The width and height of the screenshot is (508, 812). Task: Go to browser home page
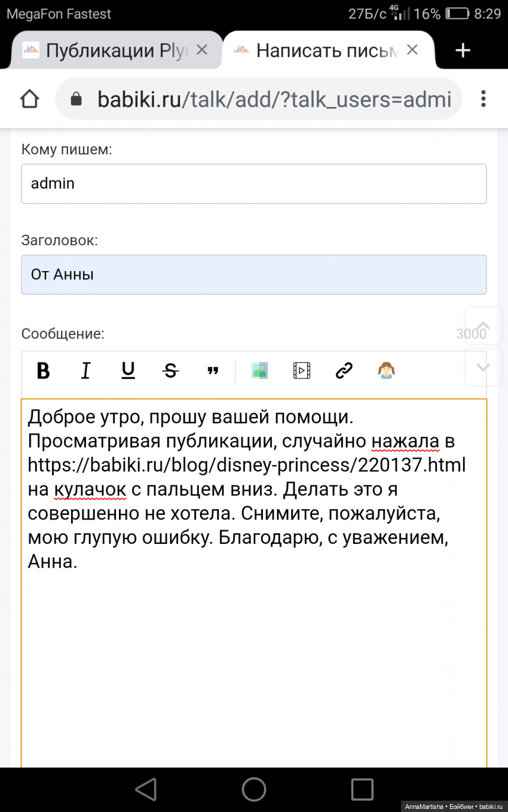(29, 99)
